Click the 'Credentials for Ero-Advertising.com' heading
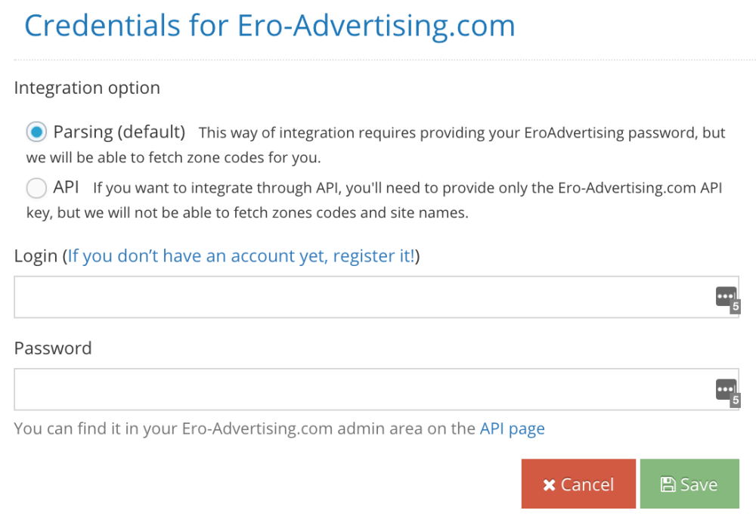Image resolution: width=756 pixels, height=532 pixels. [x=270, y=26]
